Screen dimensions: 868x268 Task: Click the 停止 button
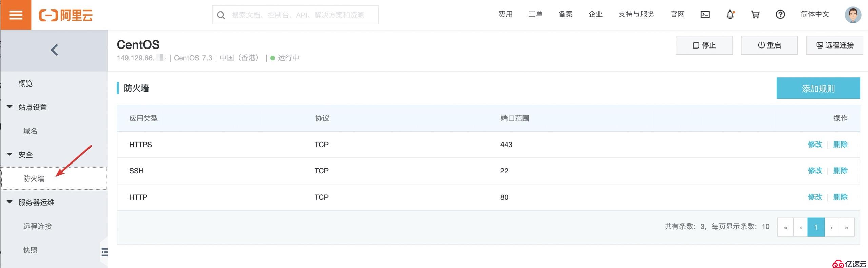click(x=704, y=45)
